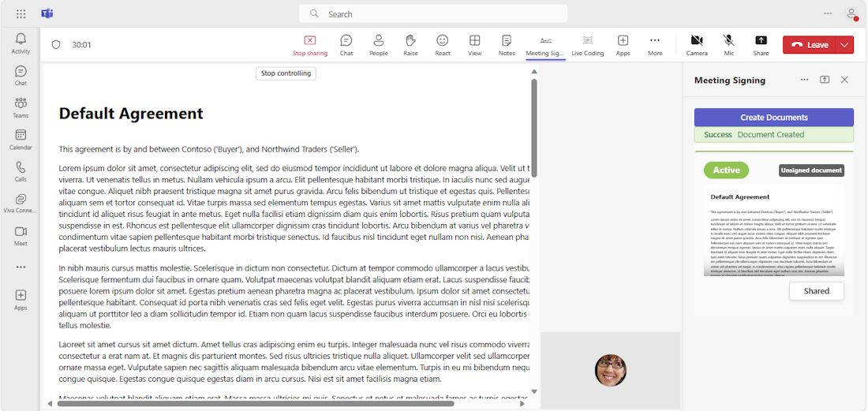Open Apps in the left sidebar

point(21,299)
